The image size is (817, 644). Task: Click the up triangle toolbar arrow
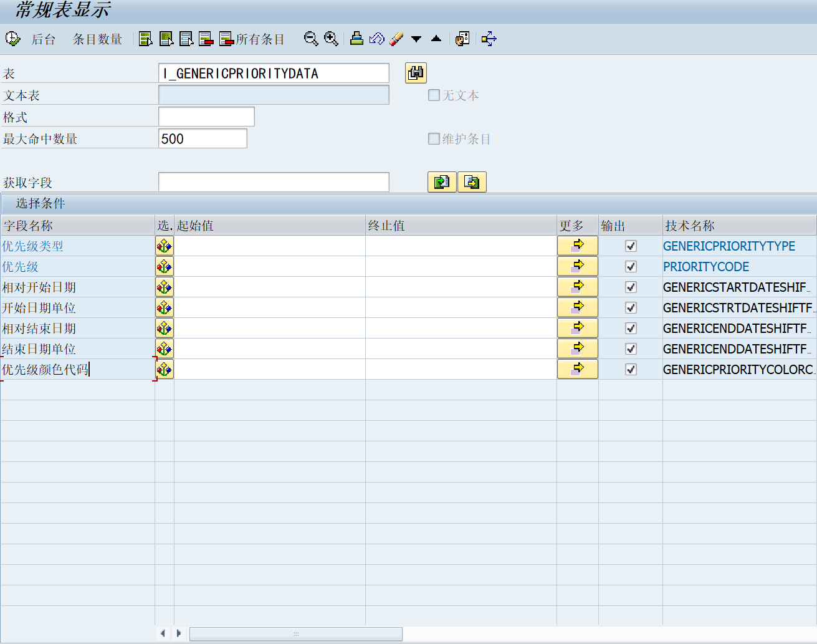436,39
